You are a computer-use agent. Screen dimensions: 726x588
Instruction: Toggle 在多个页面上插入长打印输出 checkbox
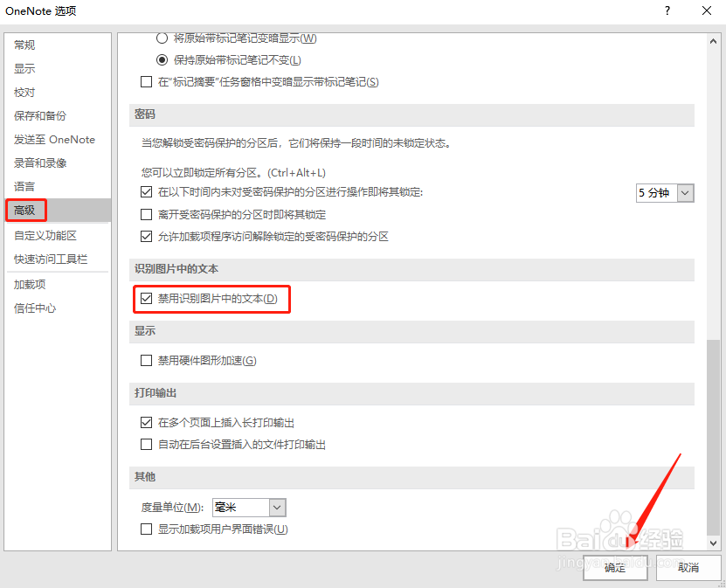[x=146, y=422]
